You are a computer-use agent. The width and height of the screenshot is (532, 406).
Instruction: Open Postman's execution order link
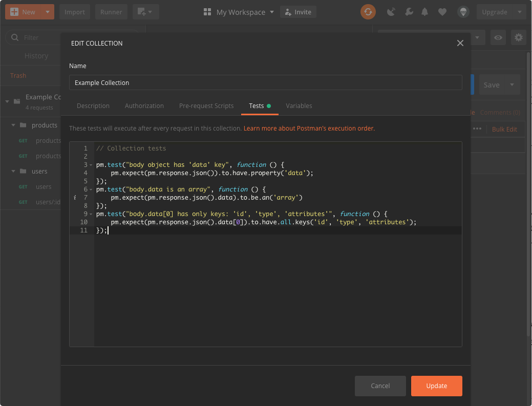309,128
